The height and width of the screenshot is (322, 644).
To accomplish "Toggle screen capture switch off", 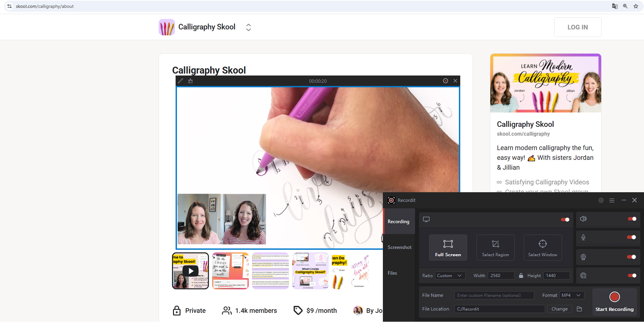I will click(x=565, y=220).
